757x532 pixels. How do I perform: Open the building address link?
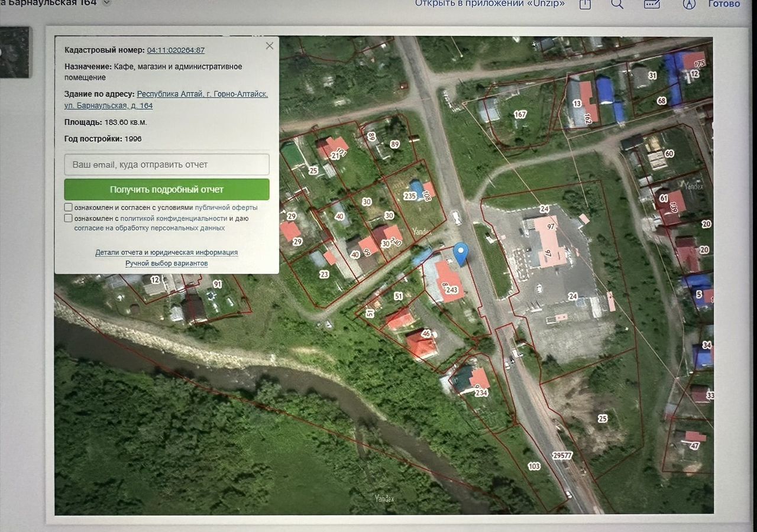[x=166, y=100]
